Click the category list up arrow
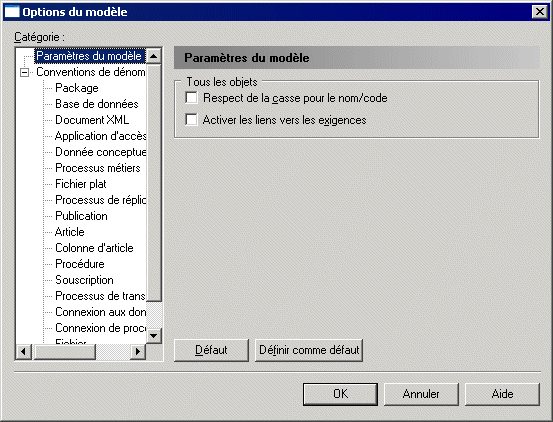 [154, 56]
